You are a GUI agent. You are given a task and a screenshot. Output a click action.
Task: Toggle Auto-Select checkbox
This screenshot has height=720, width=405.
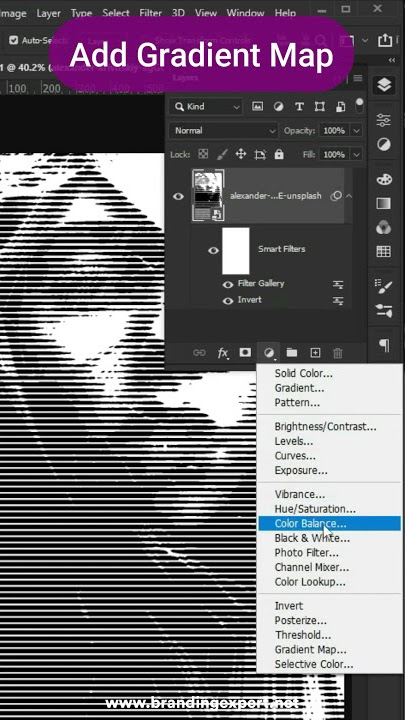click(14, 40)
